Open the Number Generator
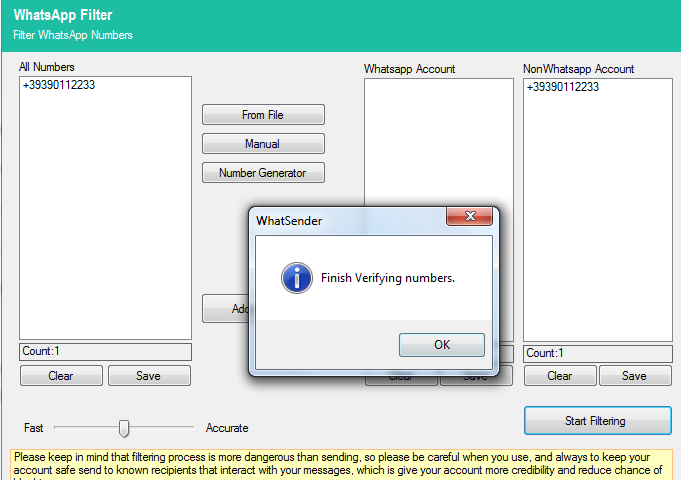The image size is (681, 480). [x=263, y=173]
